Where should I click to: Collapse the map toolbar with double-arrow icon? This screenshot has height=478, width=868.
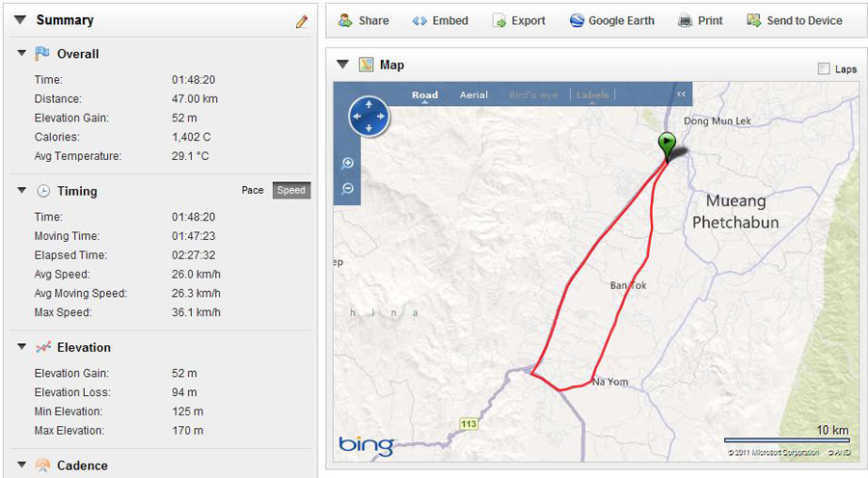point(682,94)
